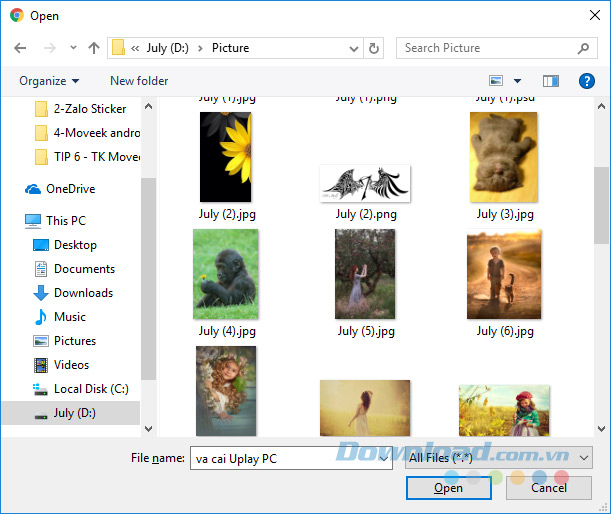Click the Back navigation arrow
611x514 pixels.
point(20,48)
